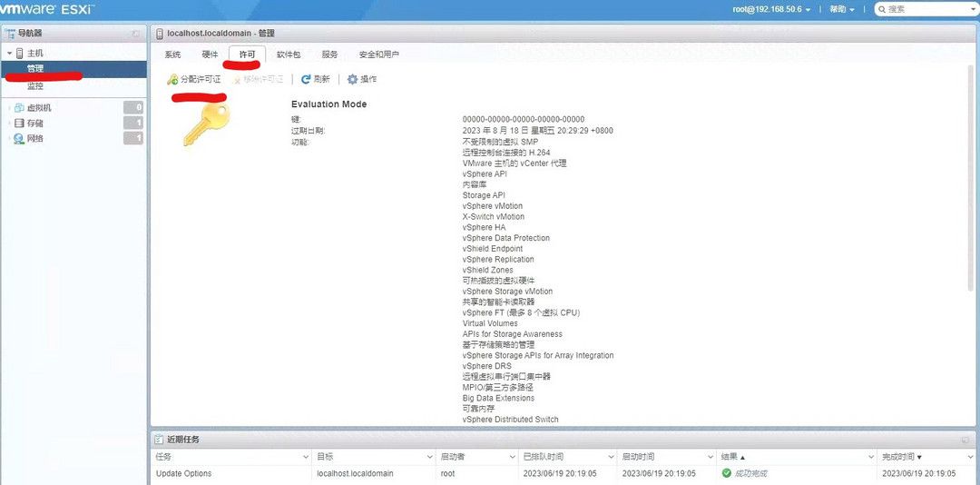Switch to the System tab (系统)
This screenshot has height=485, width=980.
tap(172, 54)
